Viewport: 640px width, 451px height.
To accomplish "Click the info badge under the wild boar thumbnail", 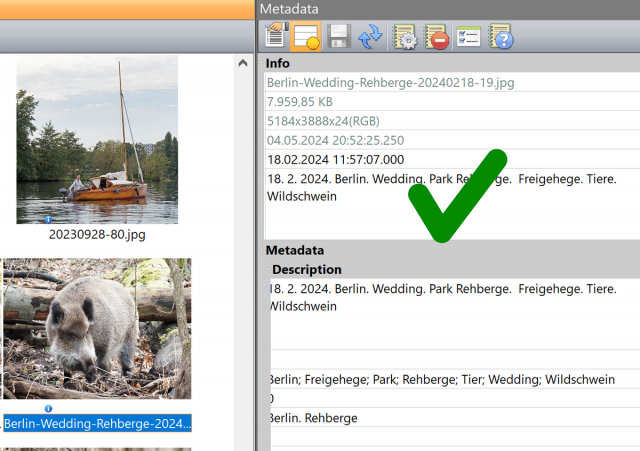I will 48,408.
